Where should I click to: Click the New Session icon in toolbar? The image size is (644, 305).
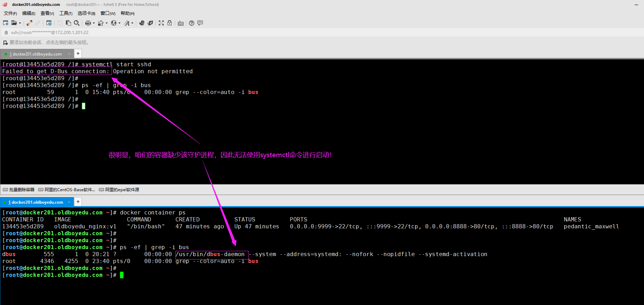click(x=6, y=23)
